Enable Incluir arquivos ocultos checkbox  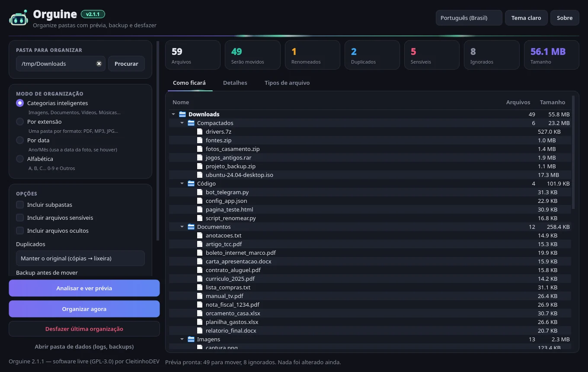pyautogui.click(x=20, y=231)
